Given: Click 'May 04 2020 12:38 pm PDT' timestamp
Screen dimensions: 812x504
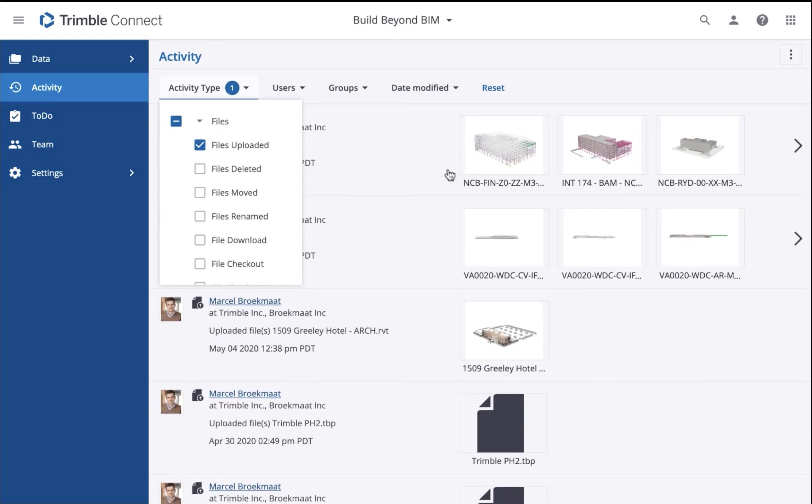Looking at the screenshot, I should pyautogui.click(x=262, y=349).
